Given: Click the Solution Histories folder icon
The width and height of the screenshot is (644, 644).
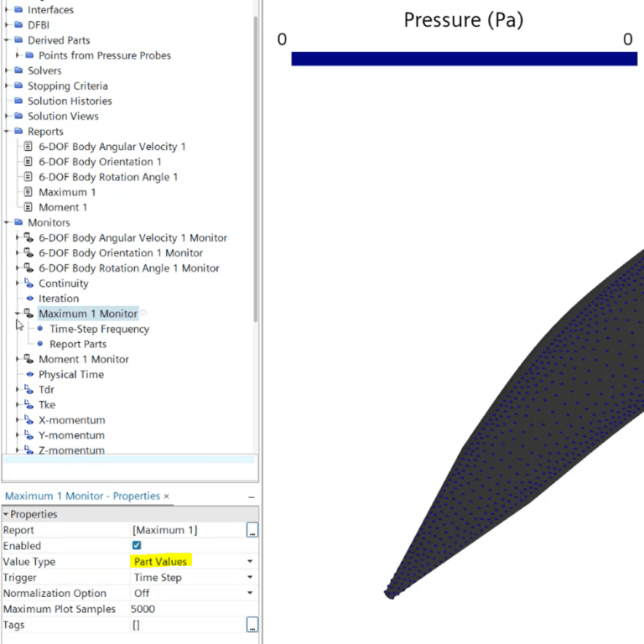Looking at the screenshot, I should 18,101.
